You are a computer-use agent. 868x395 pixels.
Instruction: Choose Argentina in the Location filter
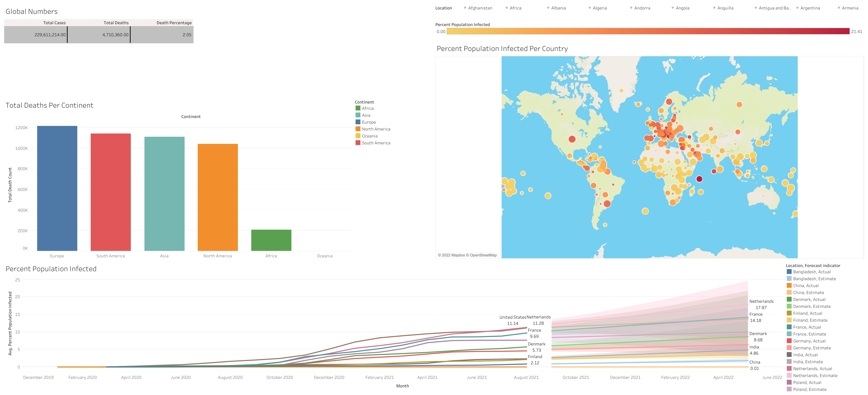[x=798, y=8]
